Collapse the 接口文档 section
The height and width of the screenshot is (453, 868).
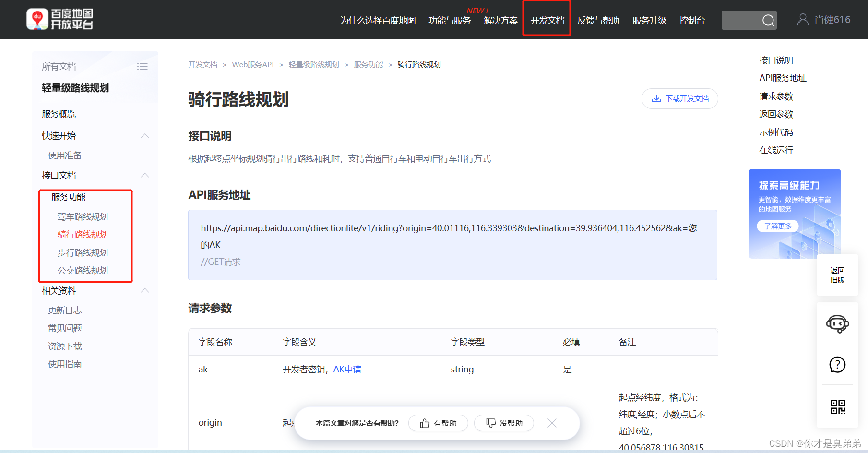pyautogui.click(x=145, y=175)
